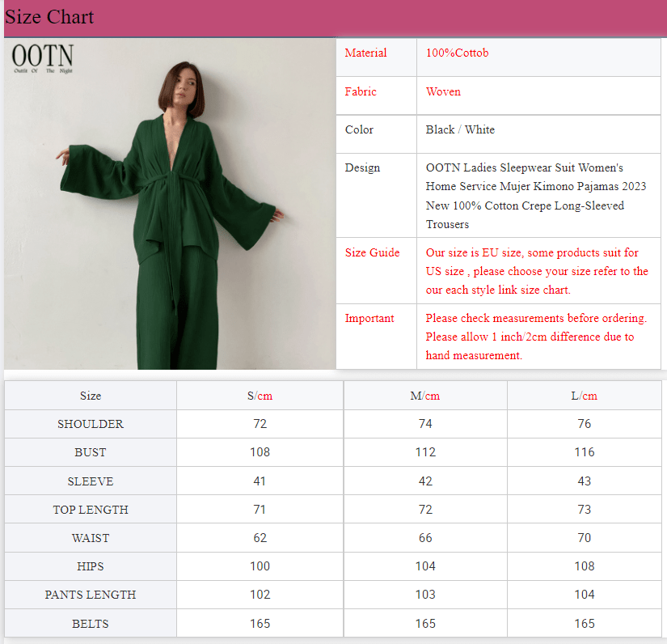This screenshot has height=644, width=667.
Task: Select the BUST value 112 cell
Action: click(x=424, y=452)
